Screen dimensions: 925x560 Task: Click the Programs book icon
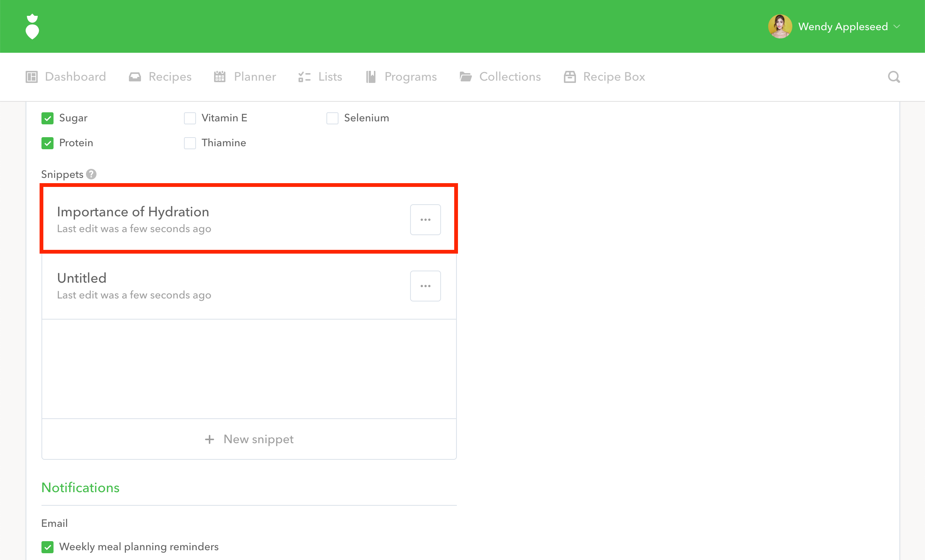click(371, 77)
